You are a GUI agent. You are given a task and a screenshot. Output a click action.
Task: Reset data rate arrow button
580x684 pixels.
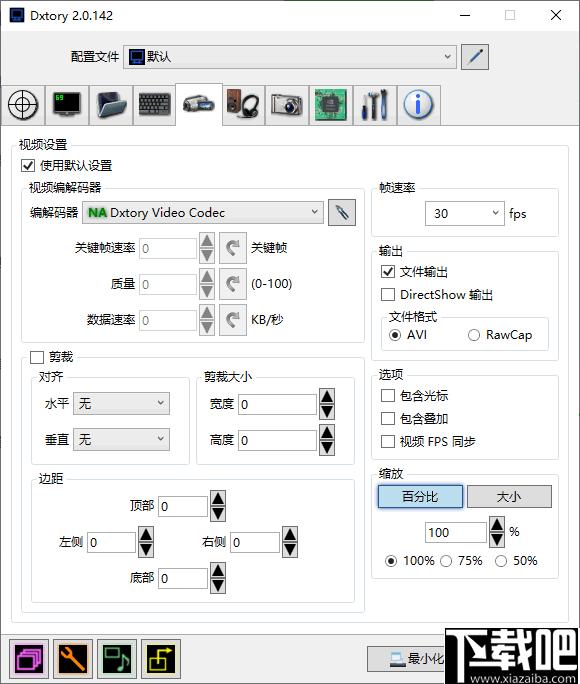coord(233,320)
